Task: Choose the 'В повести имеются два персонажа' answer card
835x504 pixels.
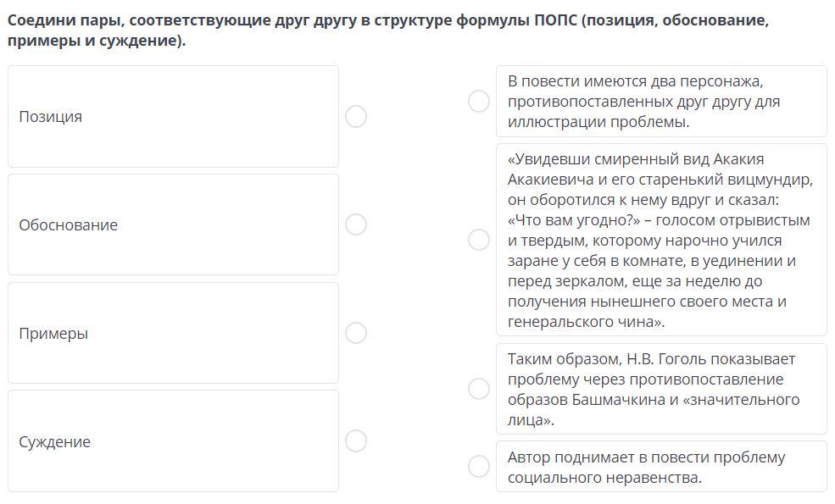Action: click(x=661, y=102)
